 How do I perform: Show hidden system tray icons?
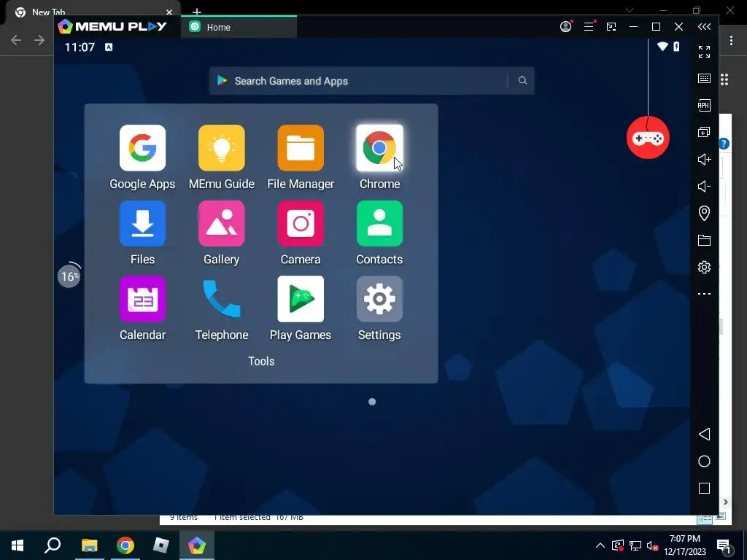tap(600, 545)
